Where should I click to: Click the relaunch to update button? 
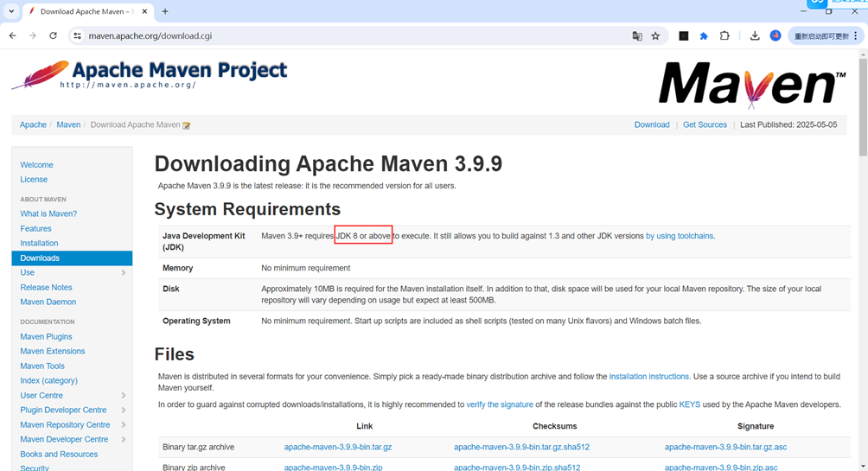tap(821, 36)
